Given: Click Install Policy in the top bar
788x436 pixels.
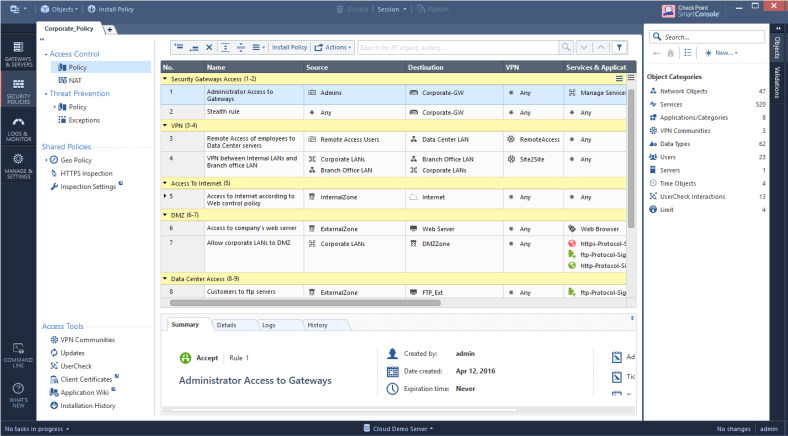Looking at the screenshot, I should point(117,8).
